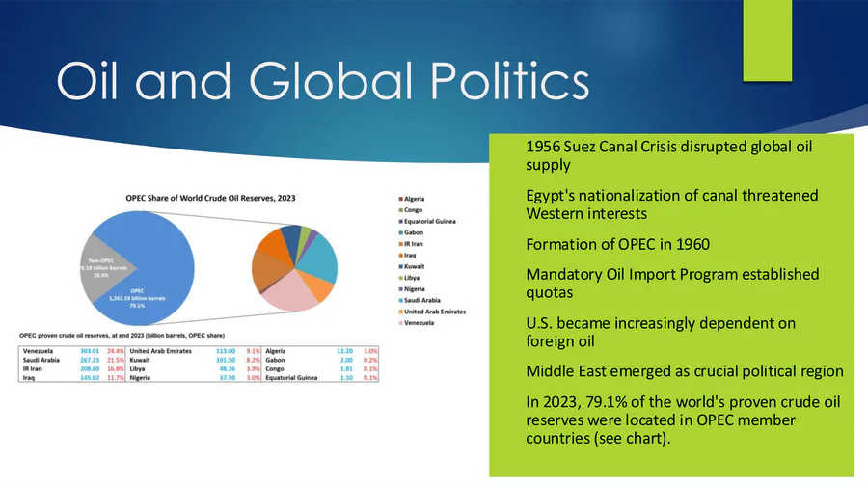Select the Kuwait legend marker
Image resolution: width=868 pixels, height=488 pixels.
click(x=400, y=266)
